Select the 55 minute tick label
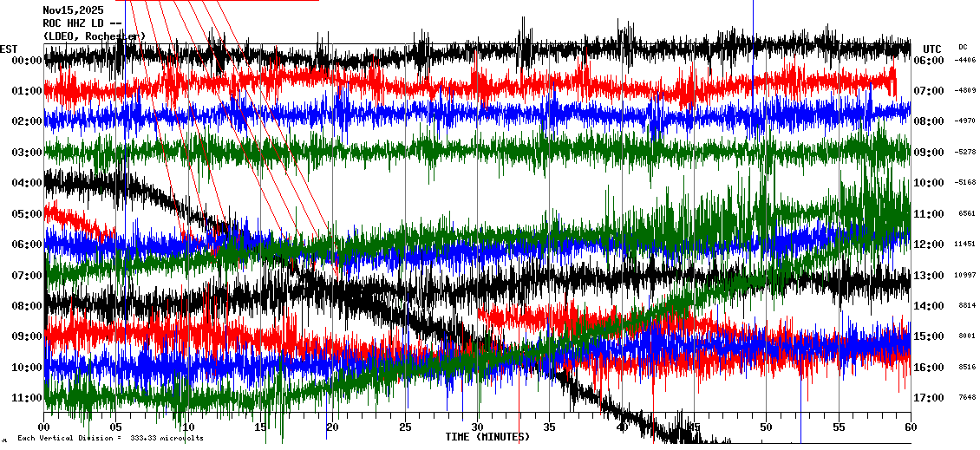The height and width of the screenshot is (450, 980). [838, 427]
